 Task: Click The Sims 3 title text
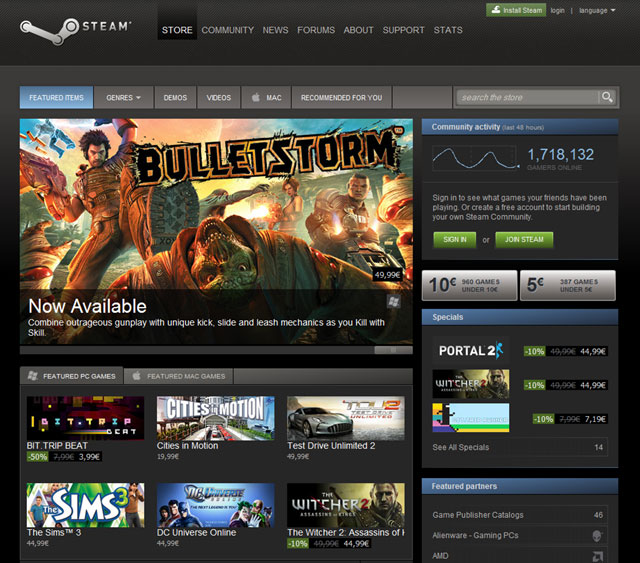pos(54,533)
